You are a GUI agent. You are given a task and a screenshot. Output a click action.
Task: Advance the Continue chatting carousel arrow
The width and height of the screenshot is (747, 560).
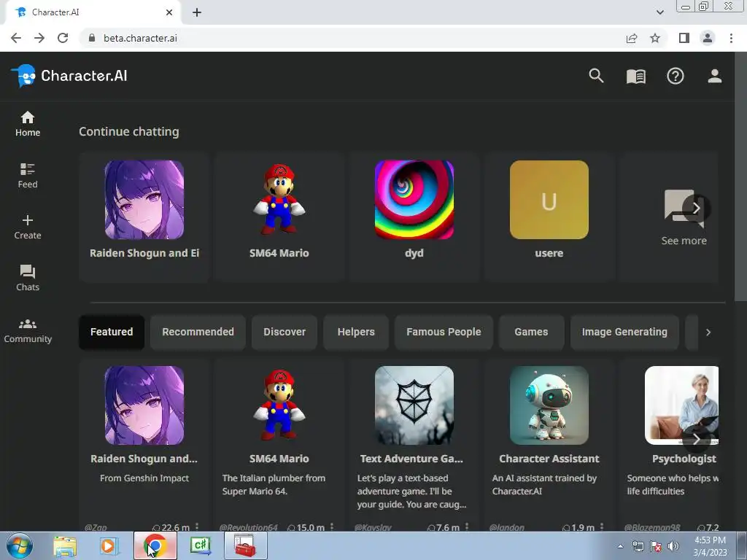697,208
